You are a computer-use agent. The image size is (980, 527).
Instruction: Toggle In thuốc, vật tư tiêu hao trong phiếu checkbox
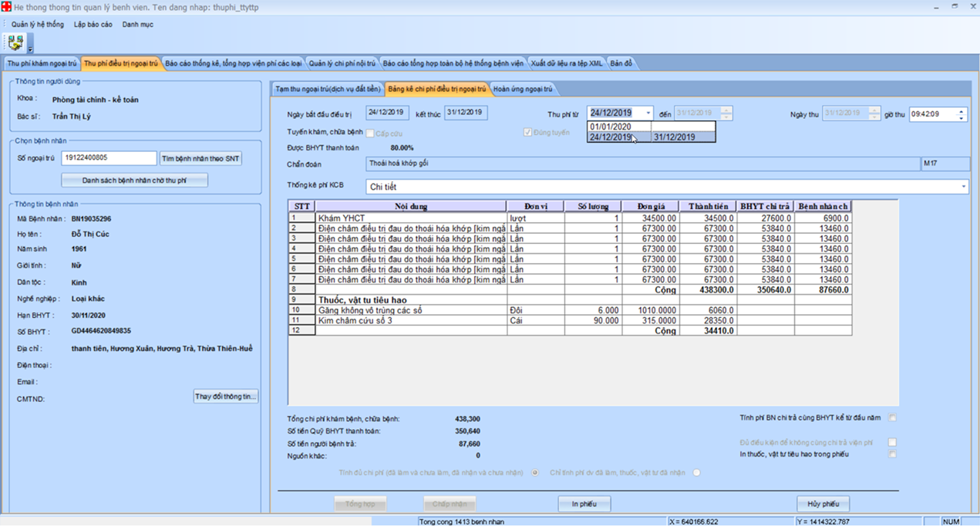(x=892, y=454)
